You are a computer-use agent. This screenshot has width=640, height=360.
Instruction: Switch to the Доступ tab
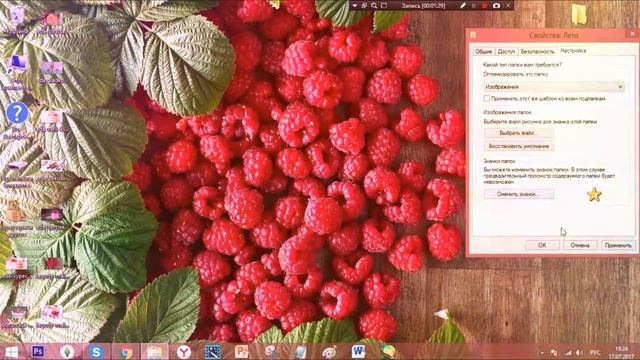point(506,51)
